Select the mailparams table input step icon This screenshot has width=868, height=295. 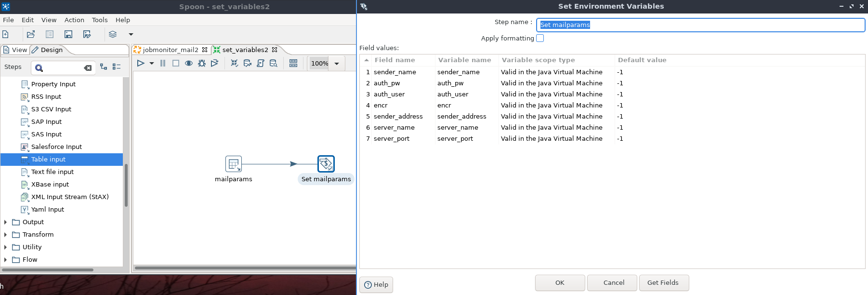click(234, 164)
